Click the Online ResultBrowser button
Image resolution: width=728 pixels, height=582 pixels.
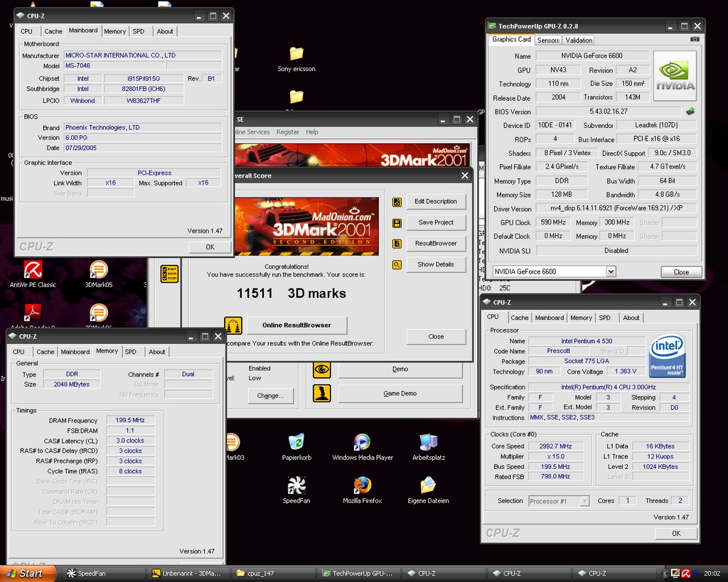pyautogui.click(x=296, y=325)
